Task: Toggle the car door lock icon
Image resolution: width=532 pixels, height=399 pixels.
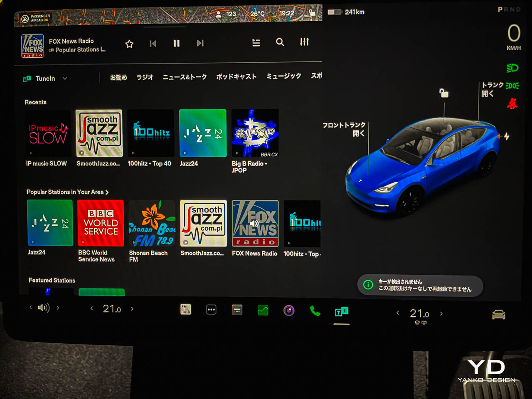Action: coord(444,93)
